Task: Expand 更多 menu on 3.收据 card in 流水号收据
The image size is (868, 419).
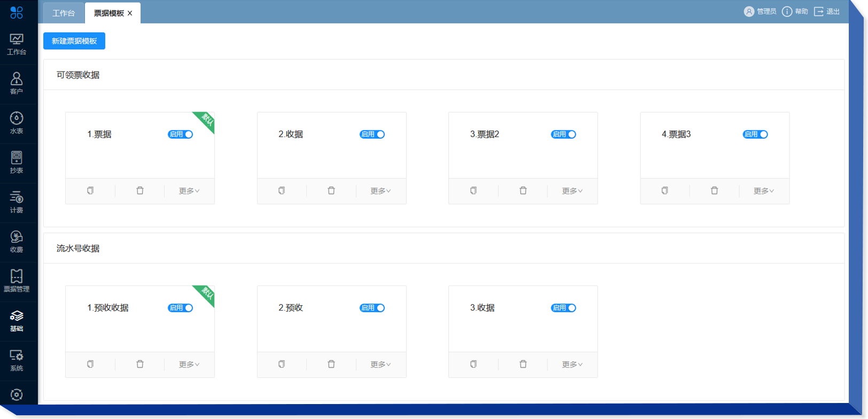Action: (x=572, y=365)
